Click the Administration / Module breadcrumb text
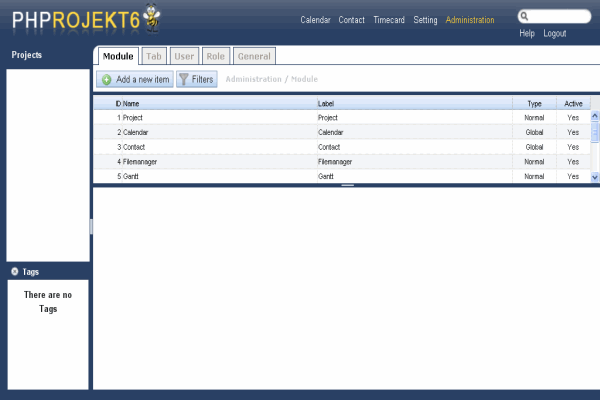Image resolution: width=600 pixels, height=400 pixels. pos(272,79)
